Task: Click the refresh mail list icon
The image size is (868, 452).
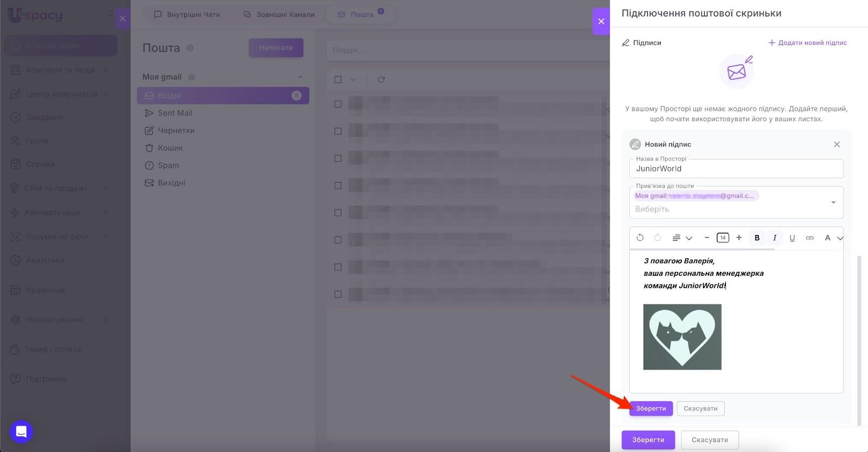Action: pos(381,79)
